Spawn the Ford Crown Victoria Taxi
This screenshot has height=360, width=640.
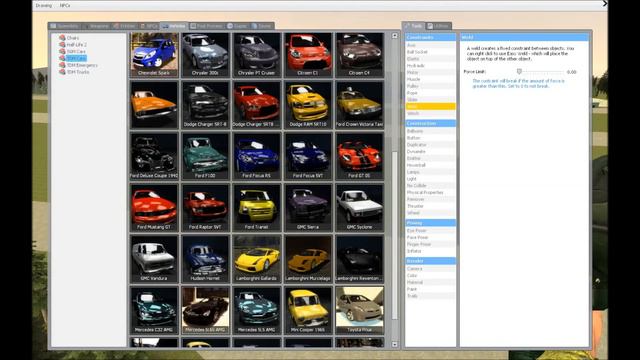360,105
